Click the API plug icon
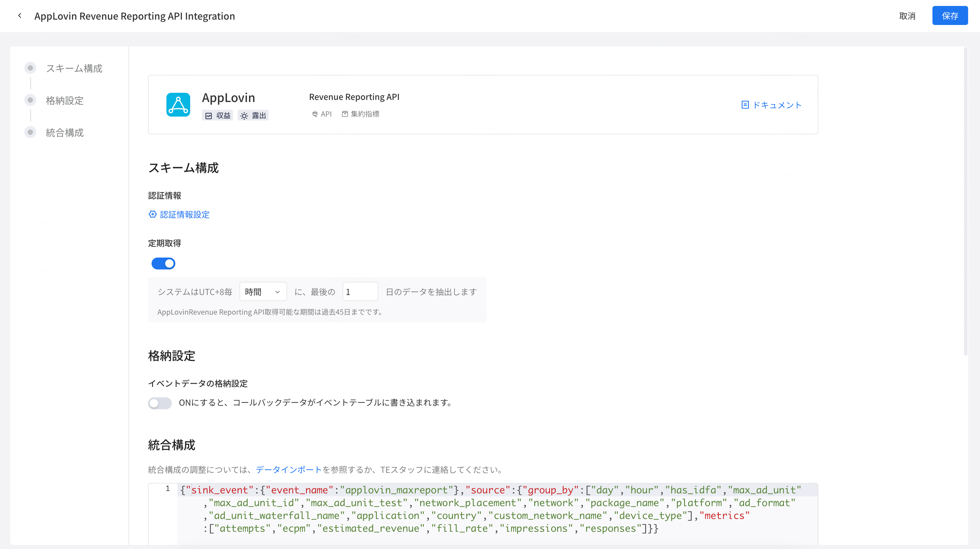This screenshot has height=549, width=980. [x=315, y=114]
